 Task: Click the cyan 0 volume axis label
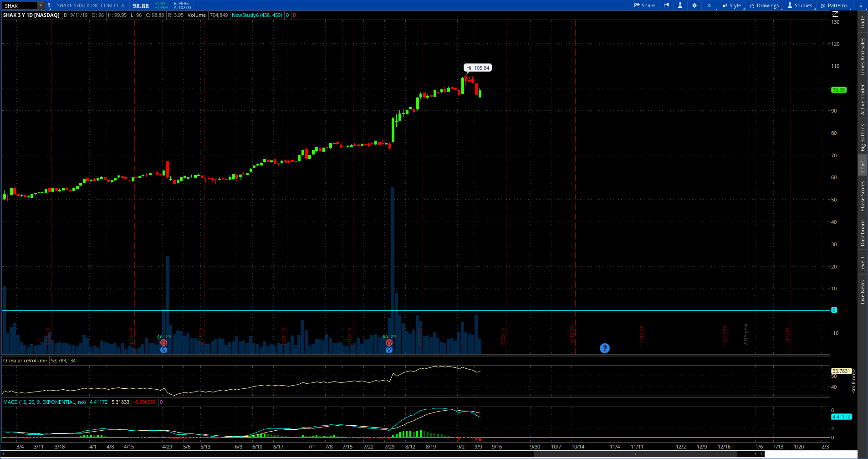[834, 310]
